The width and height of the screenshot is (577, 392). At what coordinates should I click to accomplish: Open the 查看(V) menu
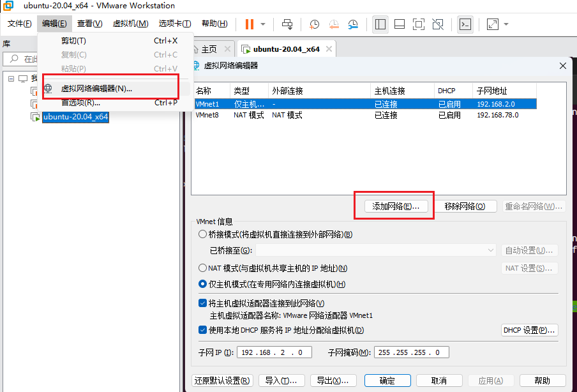[x=89, y=24]
